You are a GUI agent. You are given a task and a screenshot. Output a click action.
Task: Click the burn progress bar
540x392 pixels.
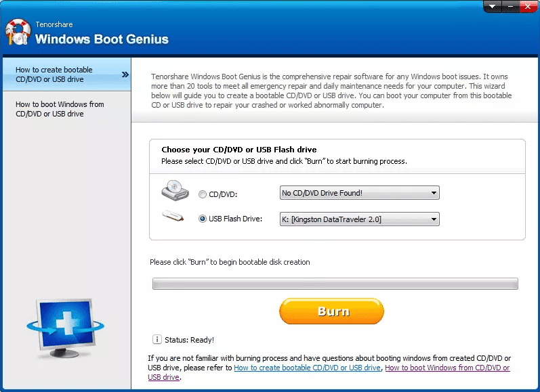click(335, 284)
